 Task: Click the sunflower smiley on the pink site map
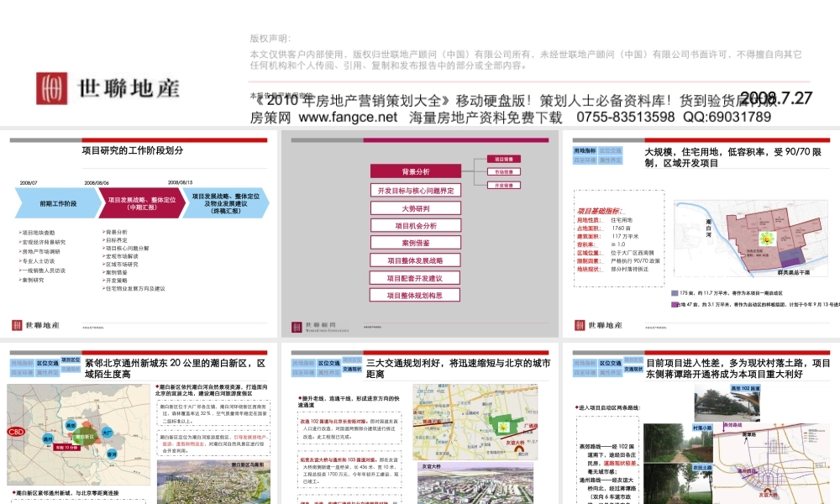coord(767,239)
